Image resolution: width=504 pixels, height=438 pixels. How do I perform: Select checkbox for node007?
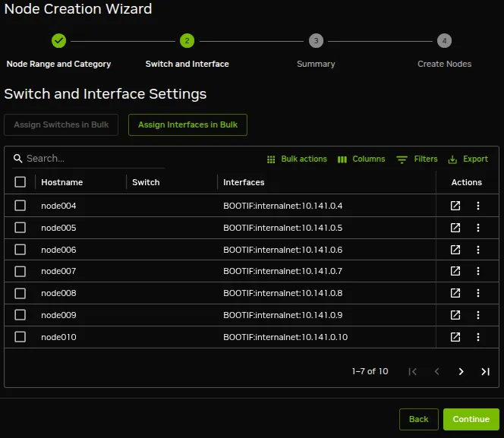20,271
